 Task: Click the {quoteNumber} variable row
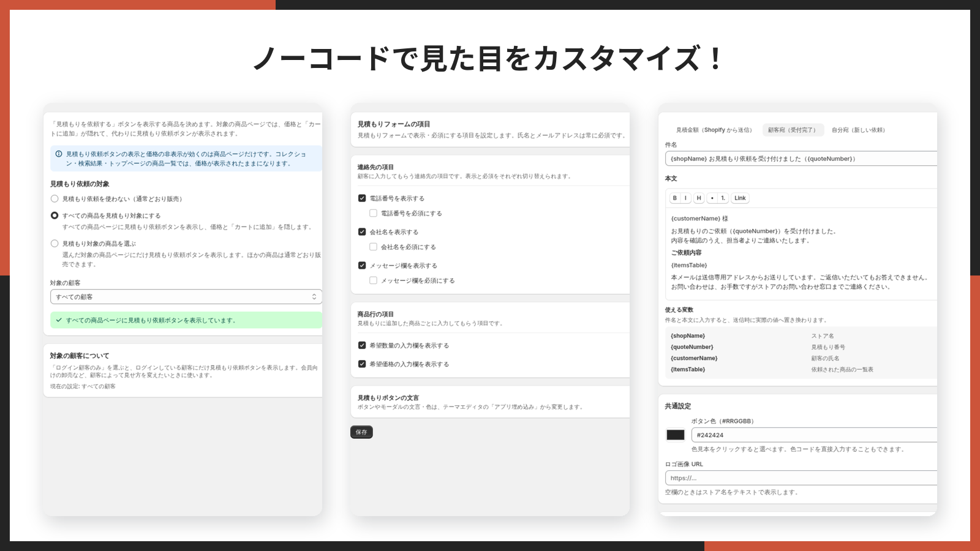tap(801, 347)
